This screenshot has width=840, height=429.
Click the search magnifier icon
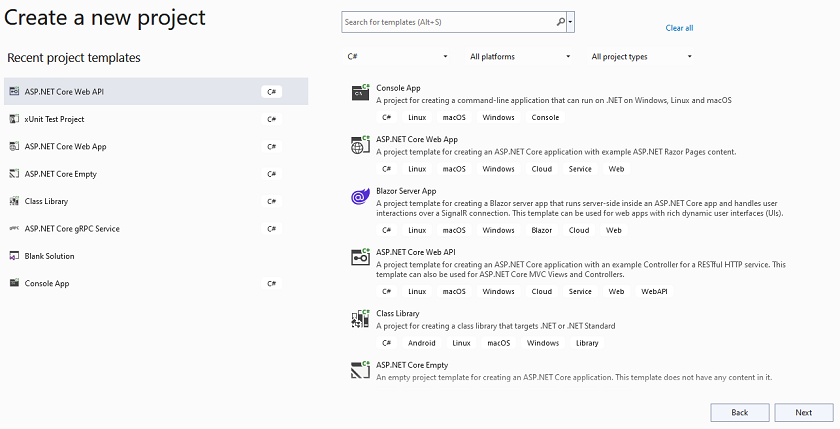coord(560,22)
